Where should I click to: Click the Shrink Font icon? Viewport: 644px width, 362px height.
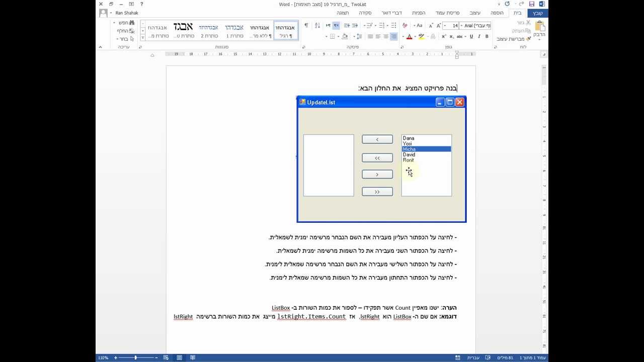431,26
